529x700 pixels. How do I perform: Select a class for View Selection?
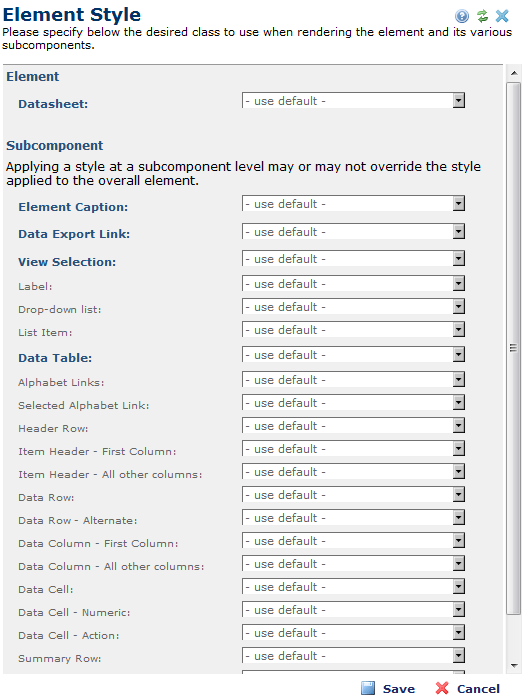click(x=354, y=258)
